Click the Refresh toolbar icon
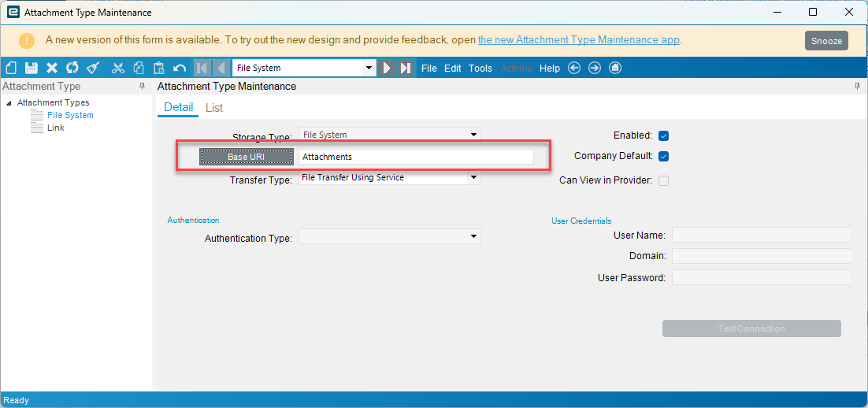The width and height of the screenshot is (868, 408). click(72, 68)
